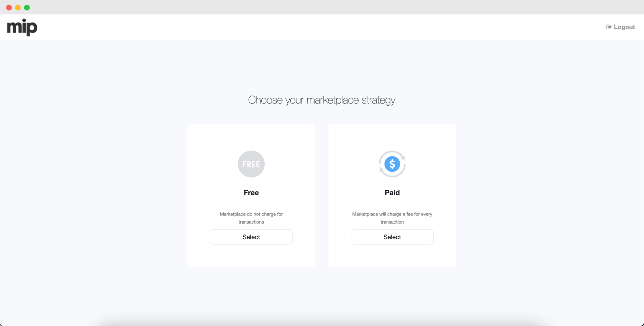The height and width of the screenshot is (326, 644).
Task: Click the Logout link
Action: click(x=620, y=27)
